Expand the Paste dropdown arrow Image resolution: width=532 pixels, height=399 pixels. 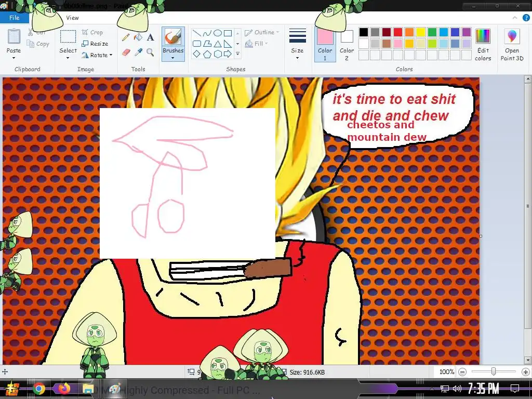coord(14,58)
